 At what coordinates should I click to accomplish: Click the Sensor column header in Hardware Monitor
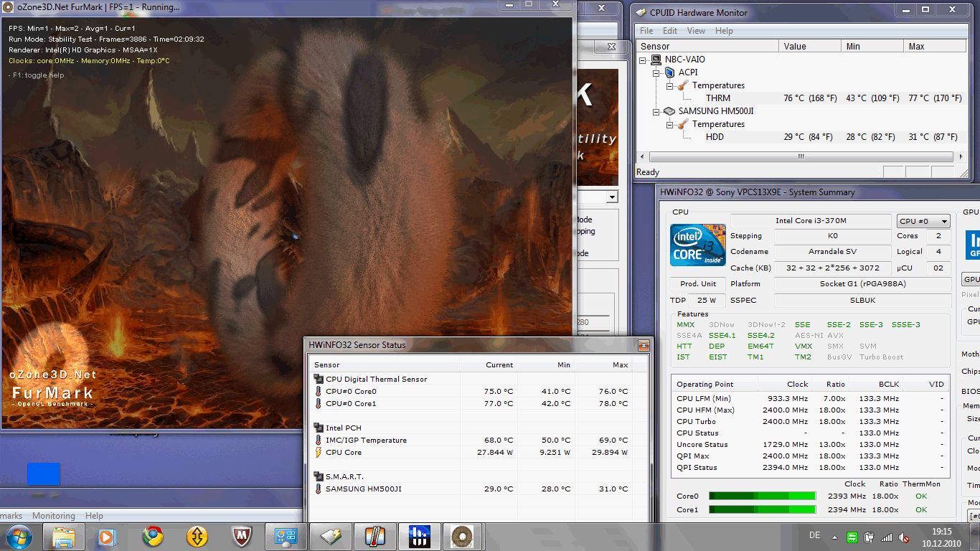707,46
